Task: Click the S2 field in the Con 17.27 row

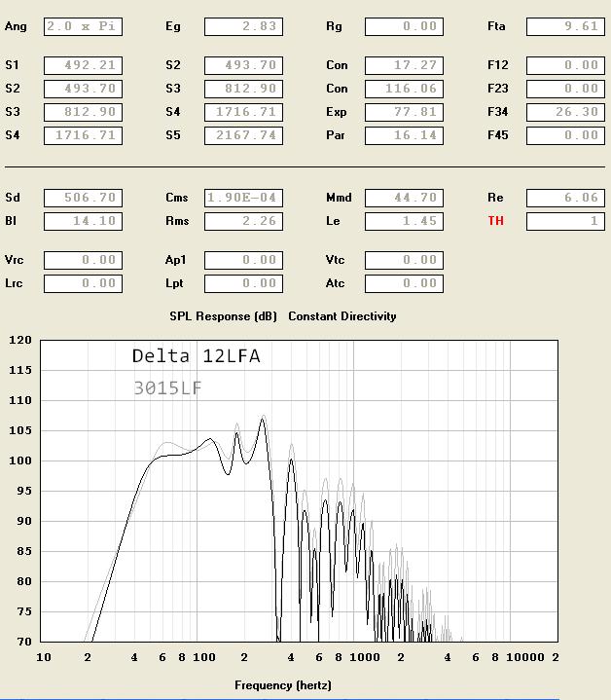Action: pos(243,65)
